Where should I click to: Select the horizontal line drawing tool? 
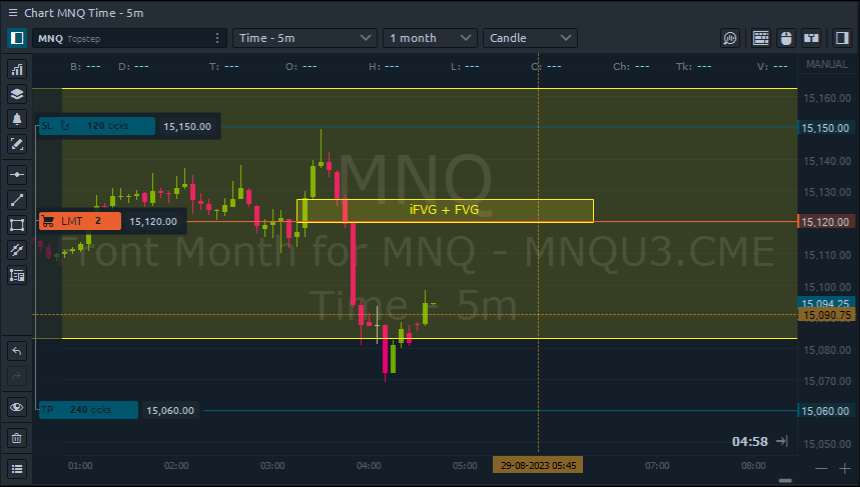pyautogui.click(x=17, y=175)
